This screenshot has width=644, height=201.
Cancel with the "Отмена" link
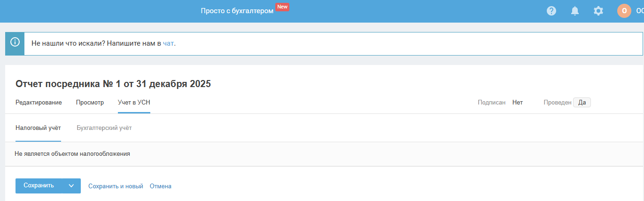click(x=161, y=186)
